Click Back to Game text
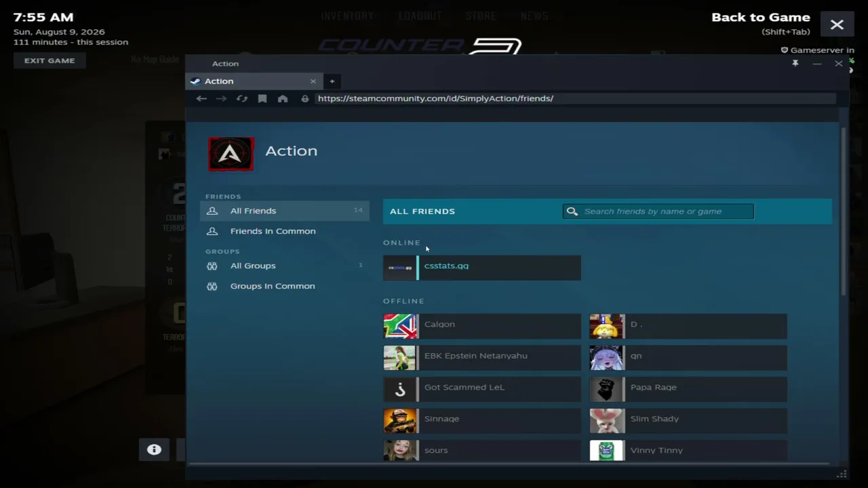Screen dimensions: 868x488 click(761, 18)
